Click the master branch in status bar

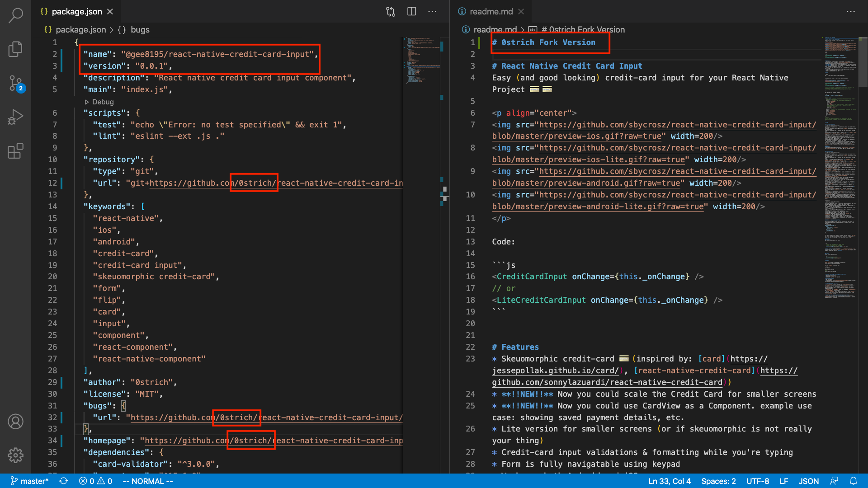29,481
